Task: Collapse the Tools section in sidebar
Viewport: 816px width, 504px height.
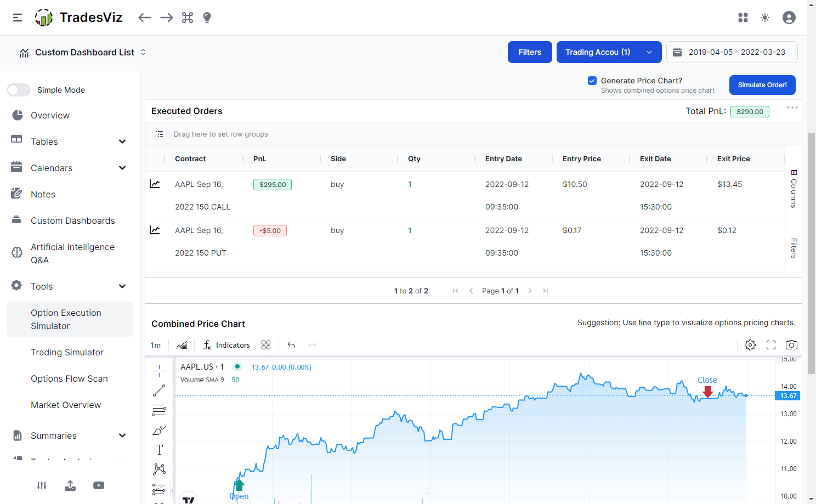Action: click(122, 286)
